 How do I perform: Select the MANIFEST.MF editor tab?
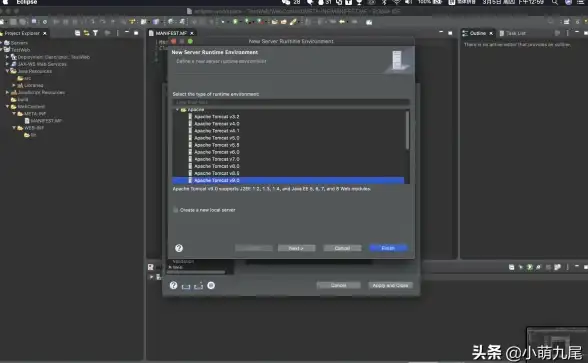coord(171,33)
